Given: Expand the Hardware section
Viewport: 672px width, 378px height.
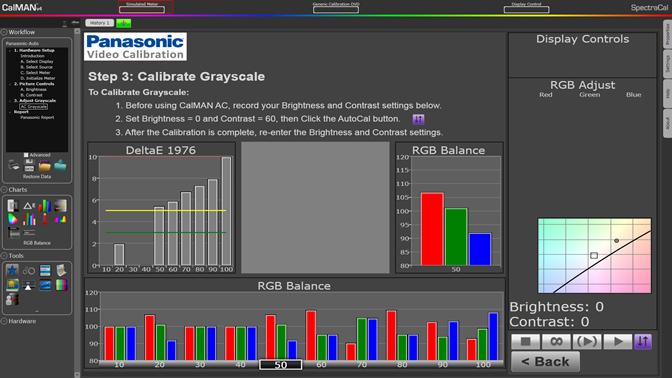Looking at the screenshot, I should (x=4, y=321).
